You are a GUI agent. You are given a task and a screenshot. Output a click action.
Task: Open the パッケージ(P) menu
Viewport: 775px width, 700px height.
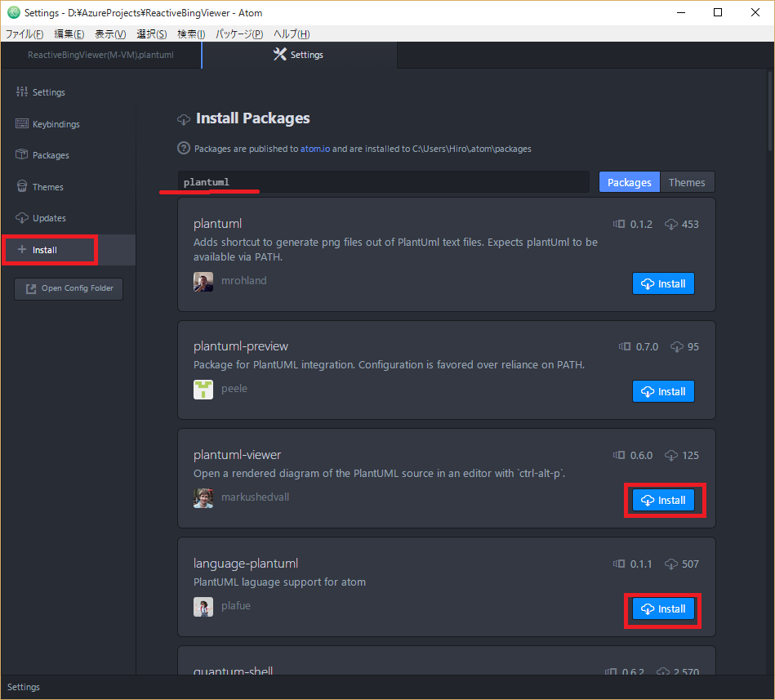tap(239, 33)
